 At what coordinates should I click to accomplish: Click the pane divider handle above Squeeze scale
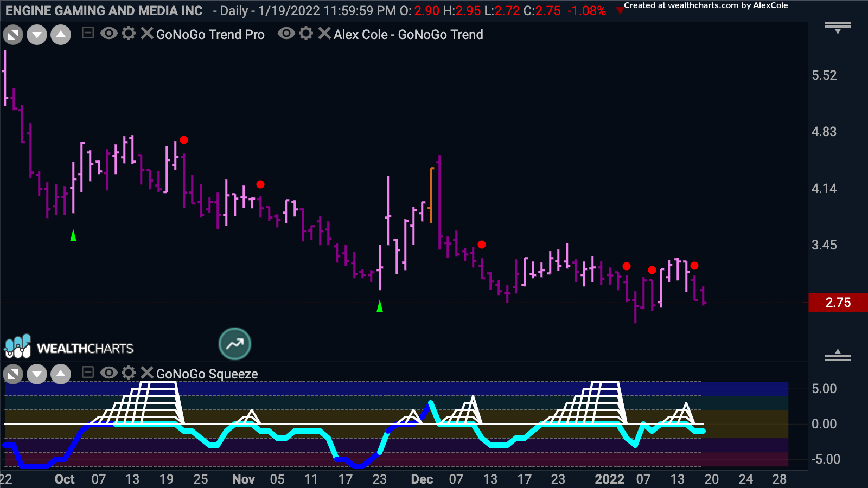click(x=838, y=355)
